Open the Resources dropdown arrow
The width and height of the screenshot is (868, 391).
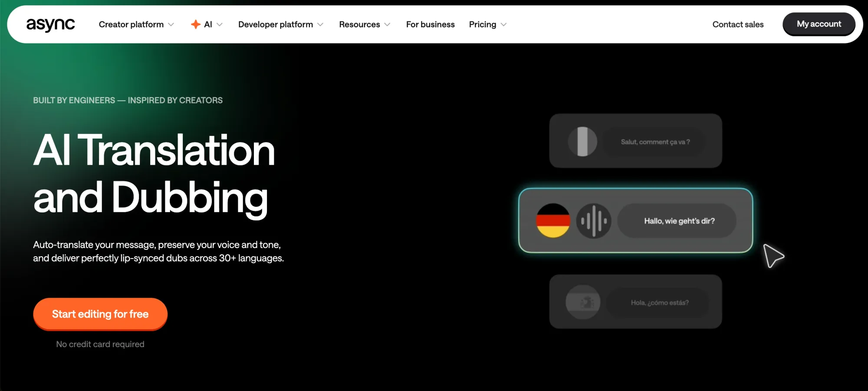tap(387, 25)
